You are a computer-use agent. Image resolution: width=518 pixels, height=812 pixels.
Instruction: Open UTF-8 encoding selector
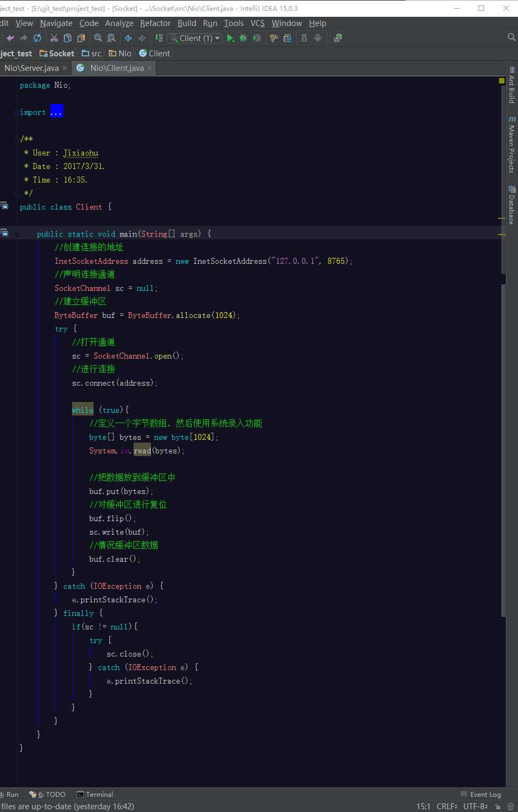coord(475,807)
